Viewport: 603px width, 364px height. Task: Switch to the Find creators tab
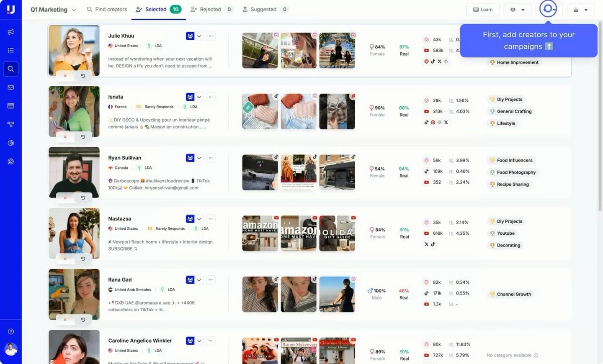107,9
